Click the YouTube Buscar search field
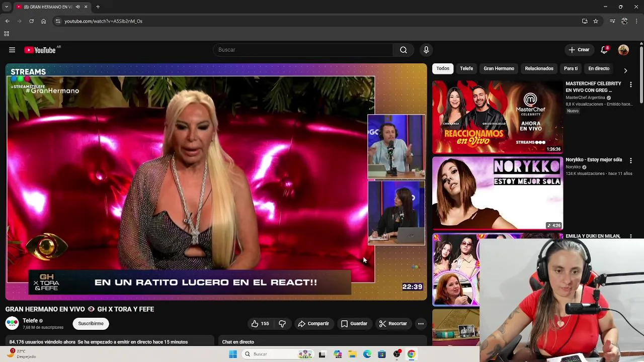This screenshot has height=362, width=644. [x=304, y=50]
